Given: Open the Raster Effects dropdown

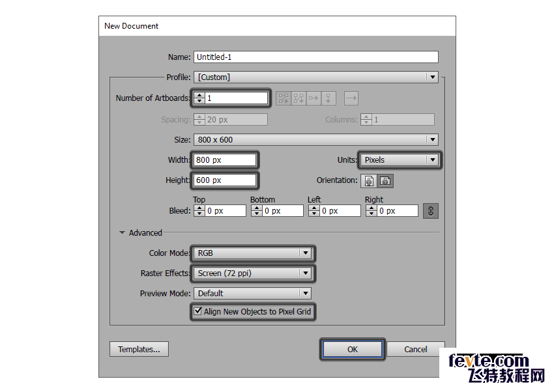Looking at the screenshot, I should (254, 273).
